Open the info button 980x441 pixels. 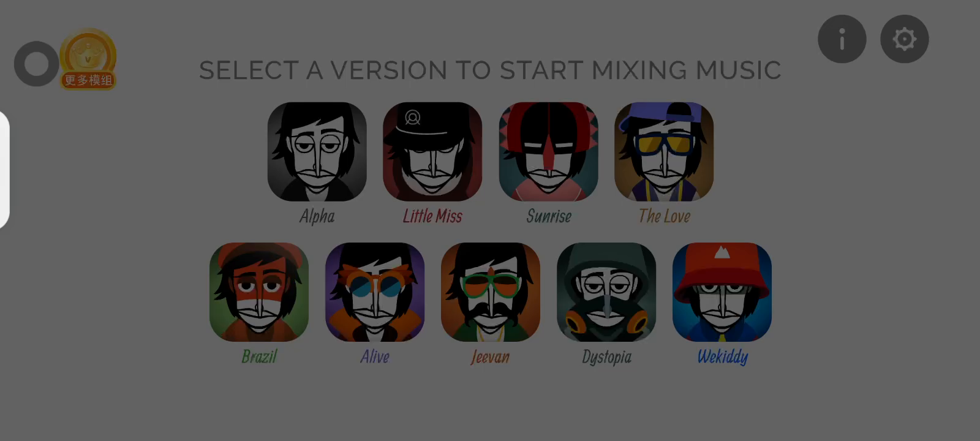click(x=842, y=39)
